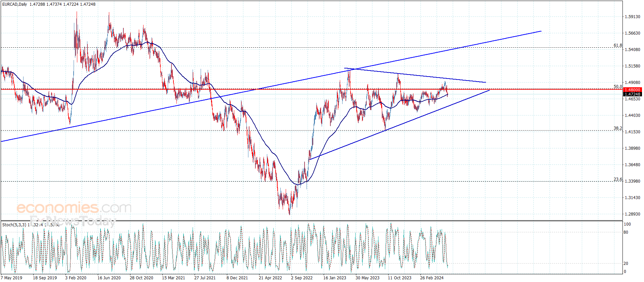Click the 3 Feb 2020 date label

tap(76, 278)
